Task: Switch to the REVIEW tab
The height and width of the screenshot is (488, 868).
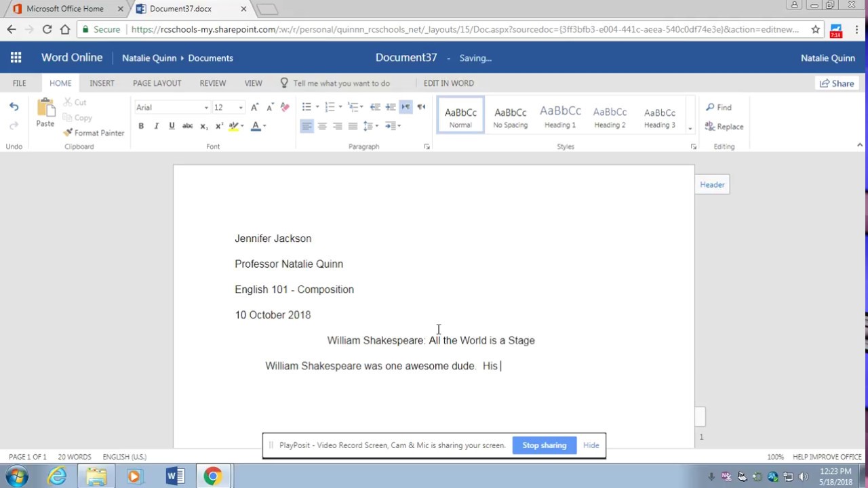Action: (x=212, y=83)
